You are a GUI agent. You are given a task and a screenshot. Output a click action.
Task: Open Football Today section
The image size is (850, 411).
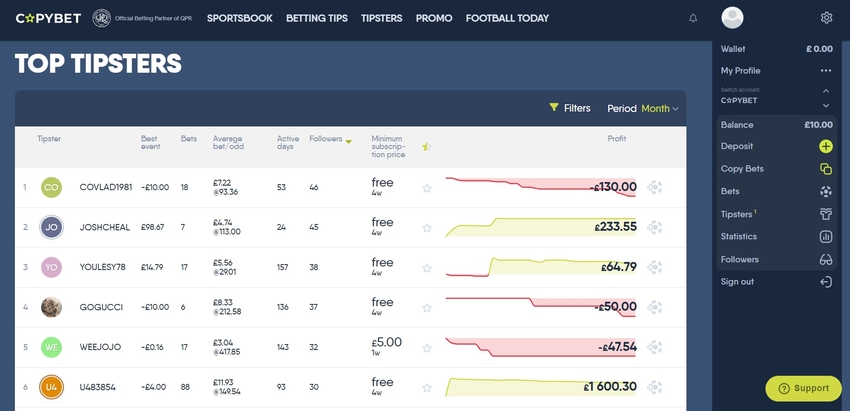point(507,18)
